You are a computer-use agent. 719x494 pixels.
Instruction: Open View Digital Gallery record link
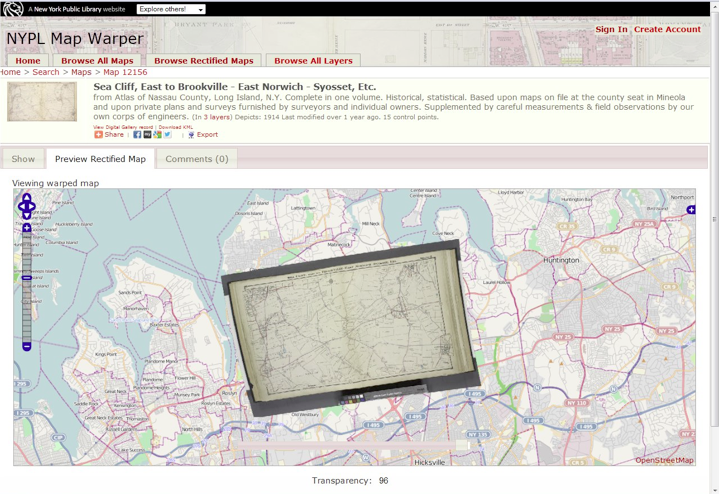pos(123,127)
